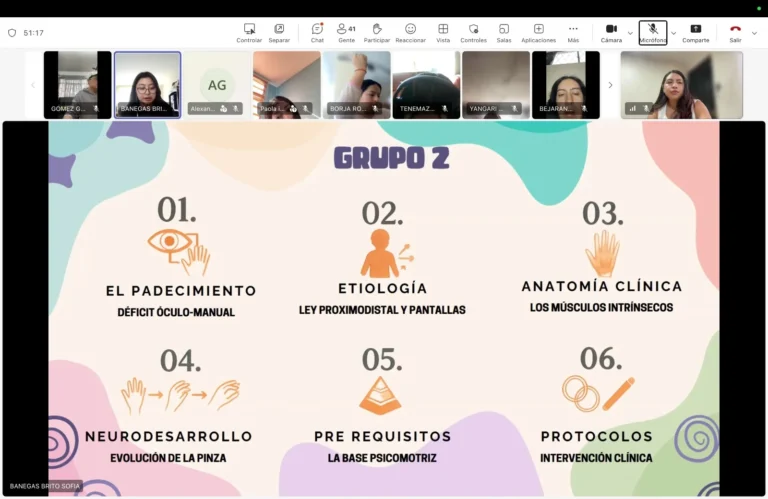This screenshot has width=768, height=499.
Task: Open the Controles meeting controls
Action: pyautogui.click(x=473, y=32)
